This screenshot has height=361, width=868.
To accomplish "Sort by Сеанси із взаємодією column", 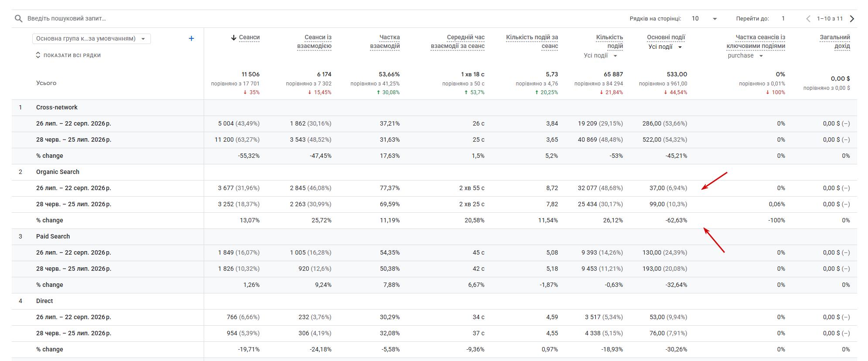I will (x=314, y=41).
